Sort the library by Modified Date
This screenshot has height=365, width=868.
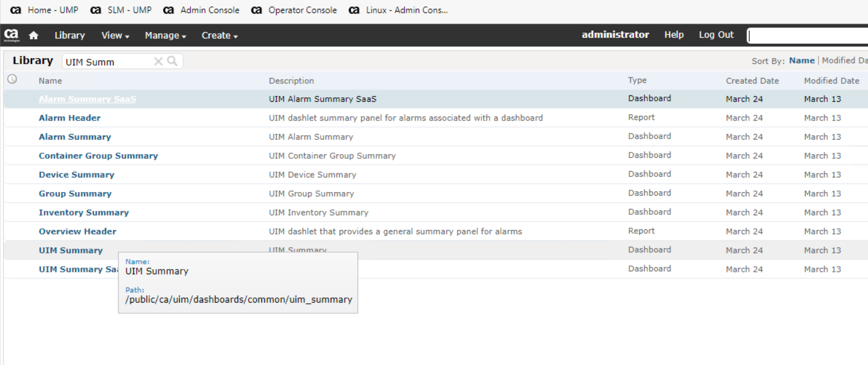point(844,60)
